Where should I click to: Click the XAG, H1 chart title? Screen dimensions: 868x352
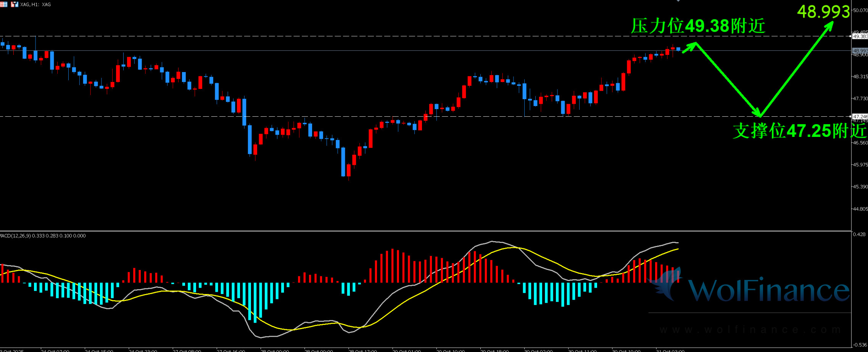click(35, 5)
